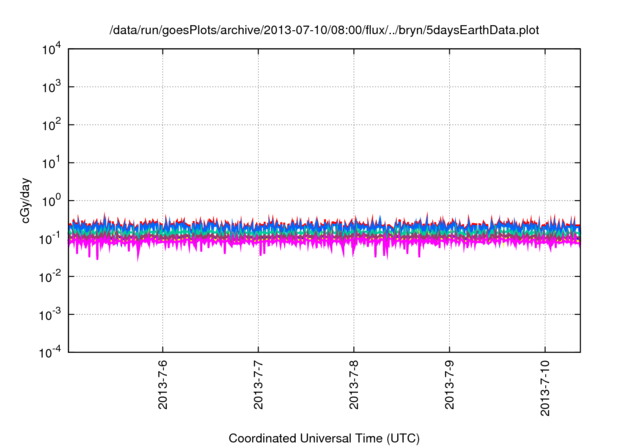The image size is (640, 448).
Task: Click the y-axis label 10^2
Action: coord(52,125)
